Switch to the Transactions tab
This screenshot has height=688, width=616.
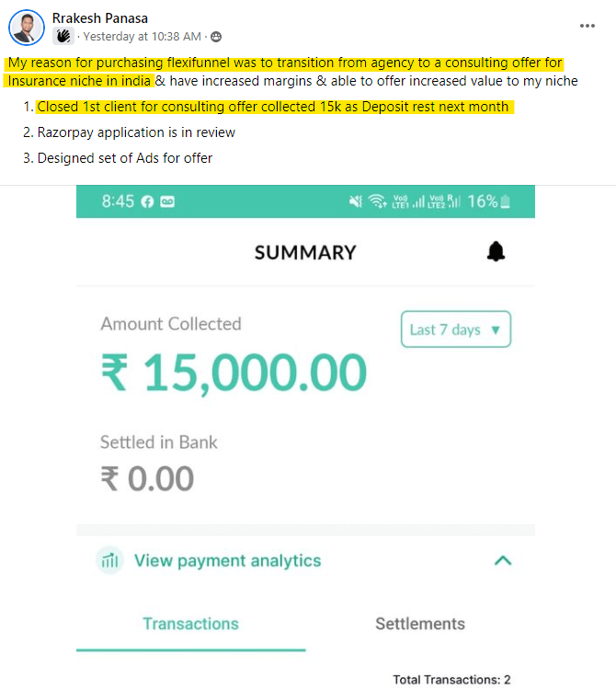click(190, 624)
